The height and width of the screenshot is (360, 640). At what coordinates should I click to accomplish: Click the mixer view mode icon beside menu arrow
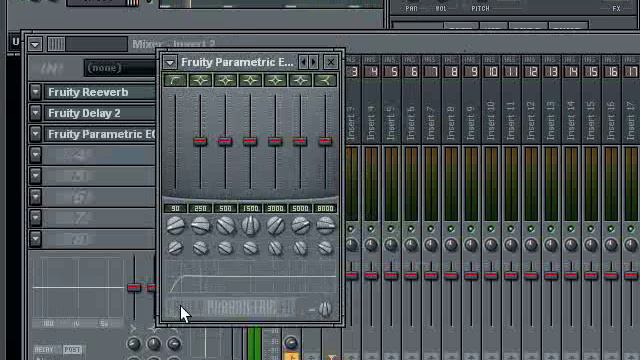[56, 44]
